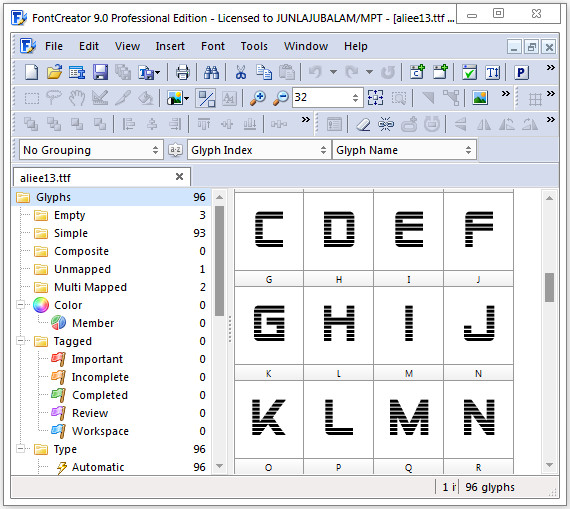The height and width of the screenshot is (509, 570).
Task: Click the New font icon
Action: pyautogui.click(x=31, y=72)
